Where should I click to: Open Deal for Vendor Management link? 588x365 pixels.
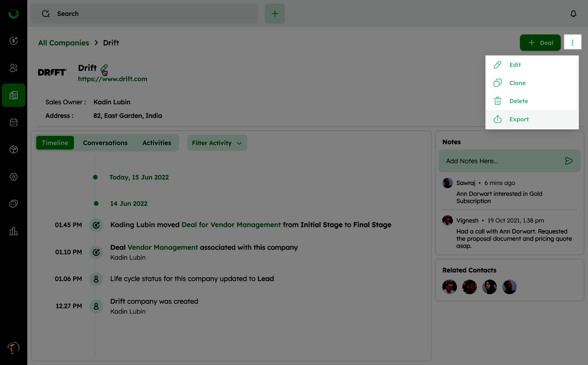coord(231,225)
